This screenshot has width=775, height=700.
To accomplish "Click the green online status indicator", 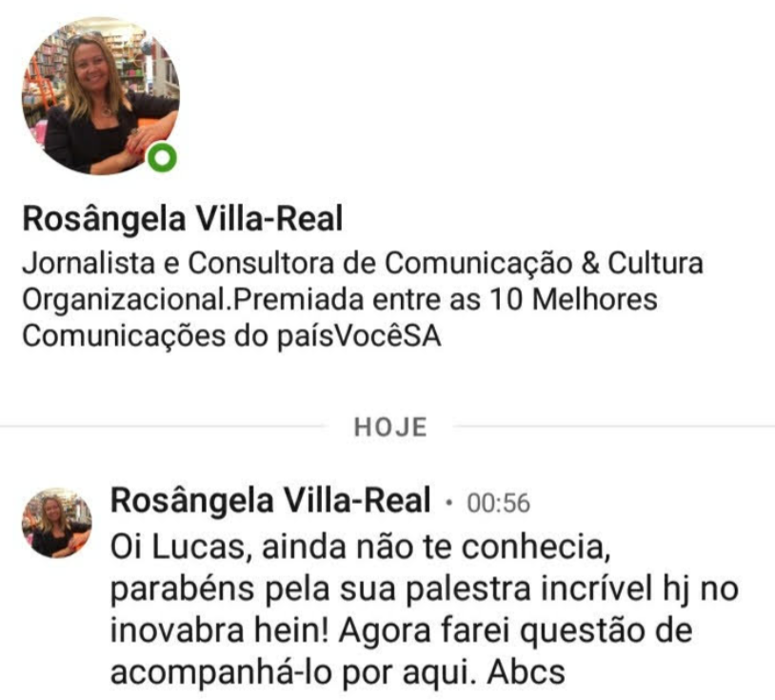I will click(x=162, y=158).
